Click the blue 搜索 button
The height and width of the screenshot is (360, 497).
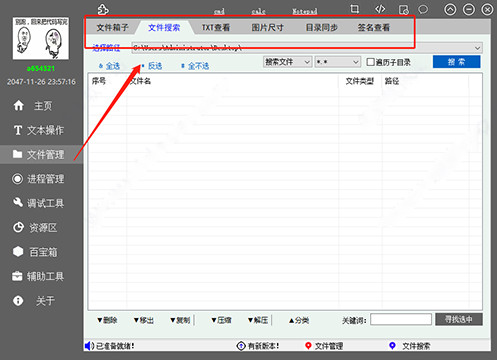click(456, 62)
